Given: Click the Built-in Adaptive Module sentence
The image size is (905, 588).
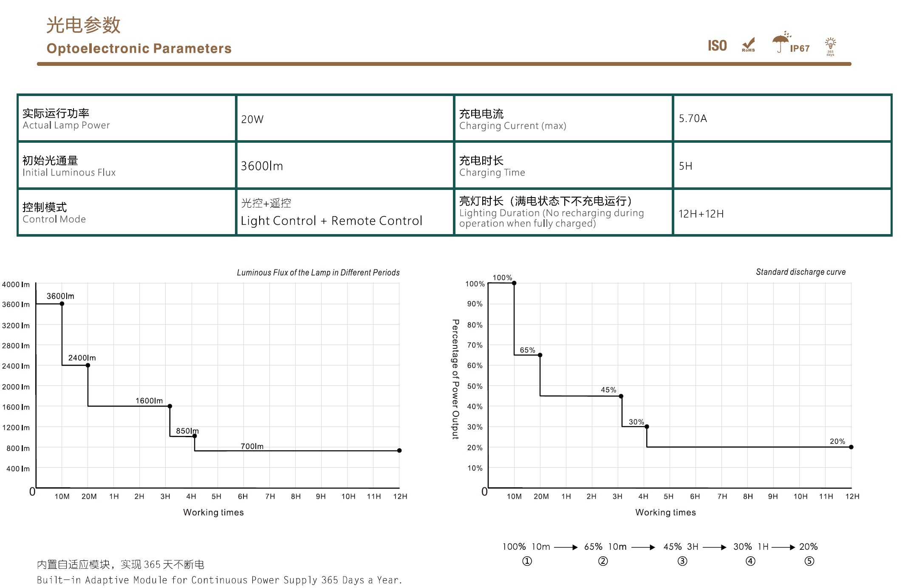Looking at the screenshot, I should [x=219, y=580].
